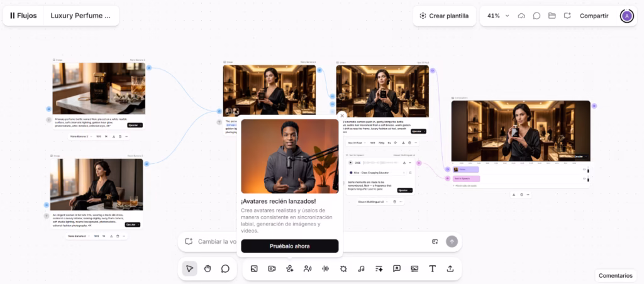Select the comment bubble tool in bottom toolbar
The image size is (644, 284).
tap(225, 269)
